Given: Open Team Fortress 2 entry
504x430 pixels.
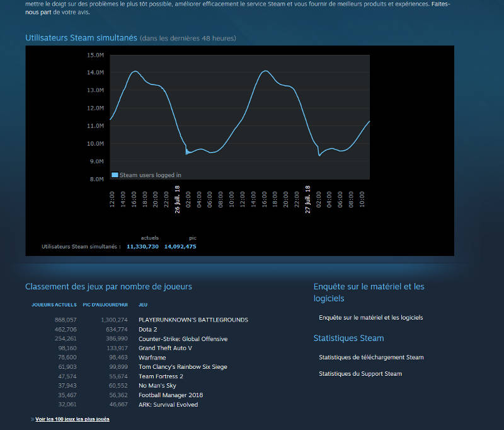Looking at the screenshot, I should [161, 376].
